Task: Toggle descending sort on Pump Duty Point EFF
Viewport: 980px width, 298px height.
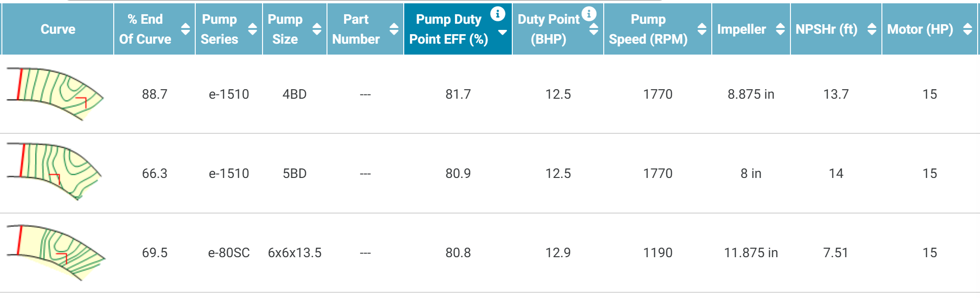Action: (503, 32)
